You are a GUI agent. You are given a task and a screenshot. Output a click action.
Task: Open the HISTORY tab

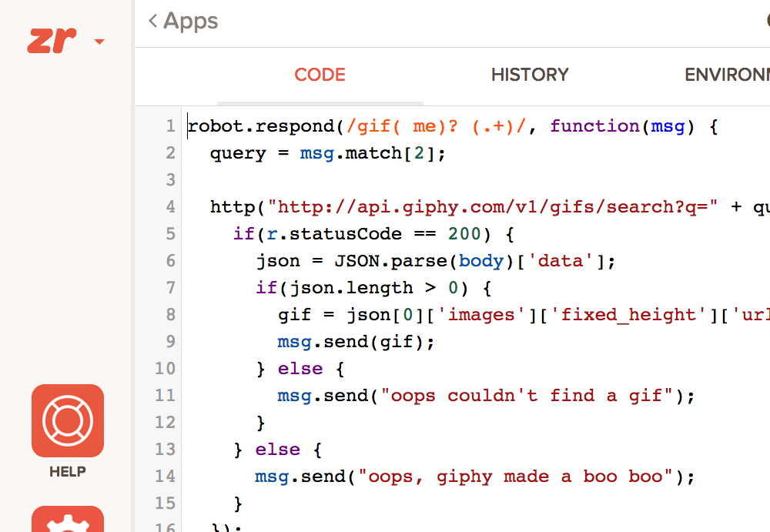coord(530,75)
